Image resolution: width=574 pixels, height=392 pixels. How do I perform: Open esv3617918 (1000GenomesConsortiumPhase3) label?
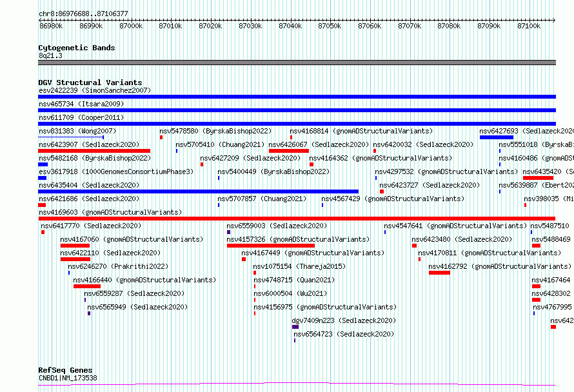click(x=116, y=171)
